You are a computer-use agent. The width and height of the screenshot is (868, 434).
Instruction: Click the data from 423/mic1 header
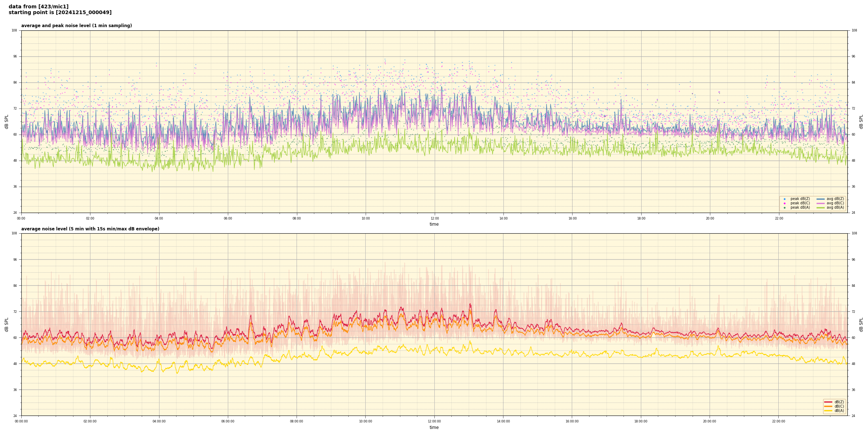pyautogui.click(x=38, y=7)
